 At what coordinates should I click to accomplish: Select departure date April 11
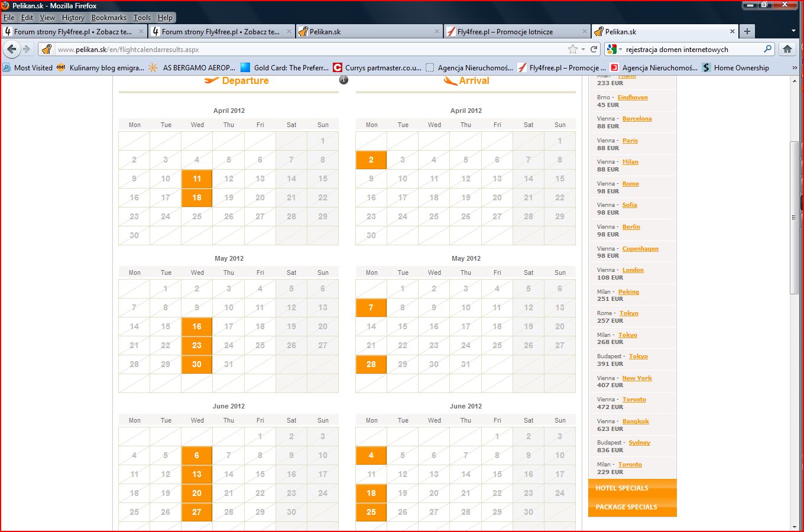(x=197, y=179)
